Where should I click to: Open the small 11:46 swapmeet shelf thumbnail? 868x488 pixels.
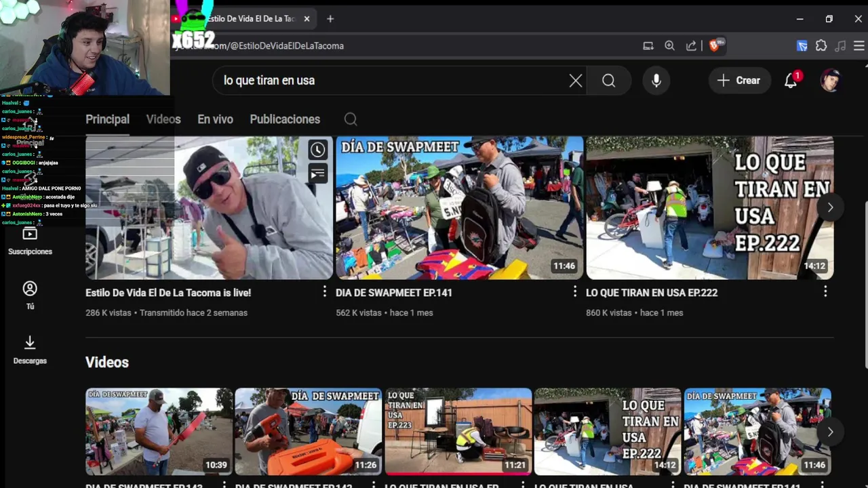coord(757,431)
